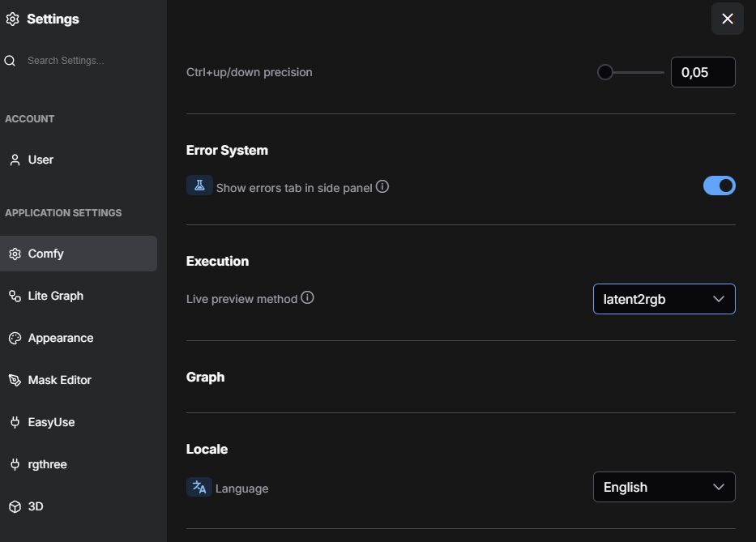The image size is (756, 542).
Task: Click the translate icon beside Language
Action: coord(199,487)
